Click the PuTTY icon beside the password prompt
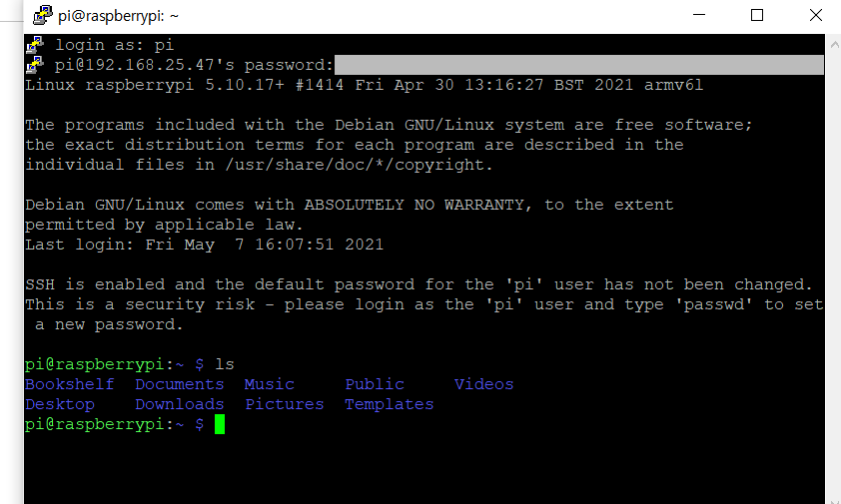 pos(35,65)
